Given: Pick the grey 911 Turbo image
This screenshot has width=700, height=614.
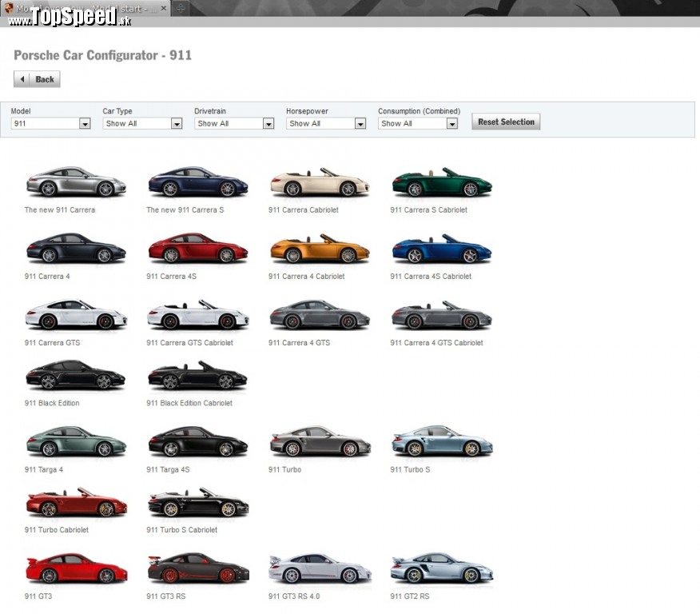Looking at the screenshot, I should 320,441.
